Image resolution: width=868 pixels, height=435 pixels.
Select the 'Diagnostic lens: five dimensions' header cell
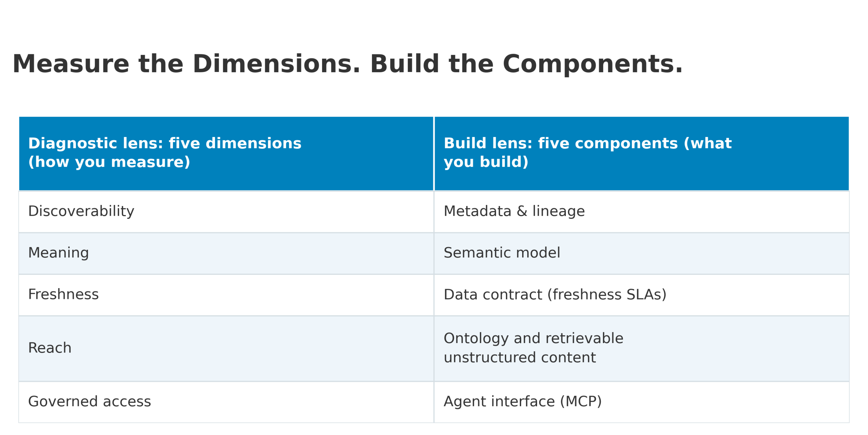pos(226,153)
